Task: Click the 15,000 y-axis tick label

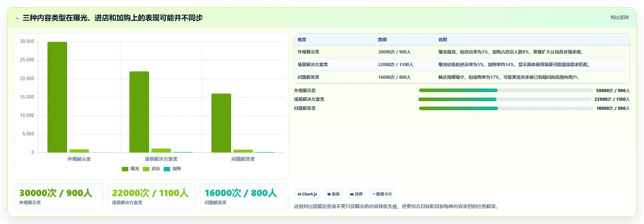Action: (27, 97)
